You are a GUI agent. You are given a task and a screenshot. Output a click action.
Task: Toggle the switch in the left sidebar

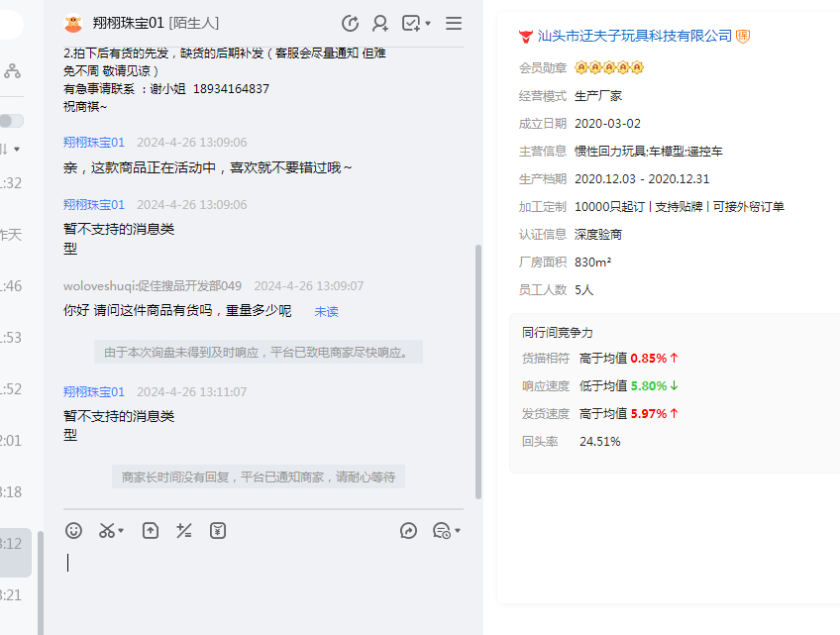click(11, 120)
